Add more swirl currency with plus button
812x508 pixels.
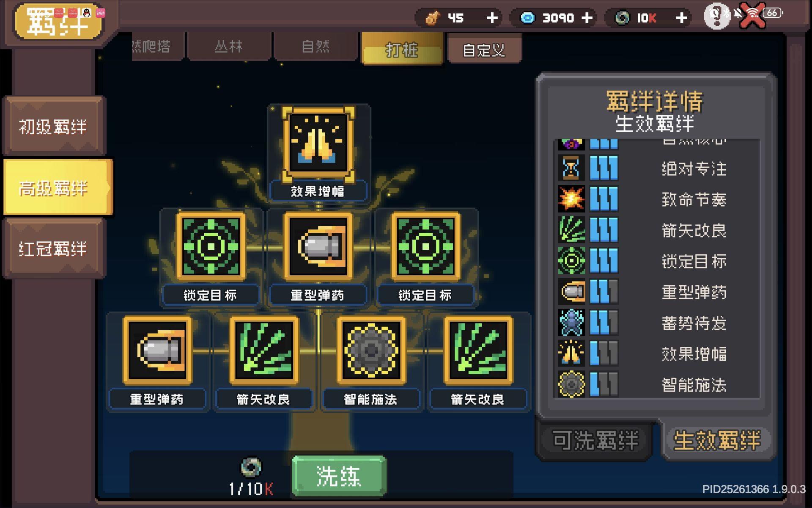(681, 18)
